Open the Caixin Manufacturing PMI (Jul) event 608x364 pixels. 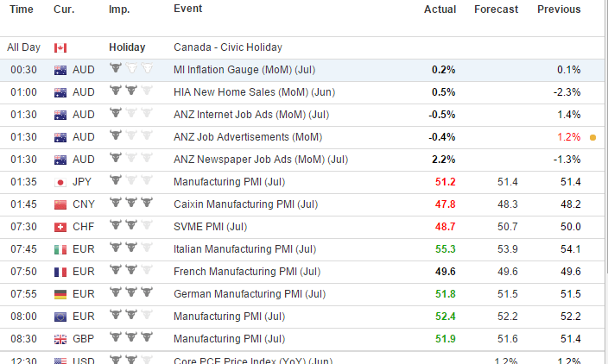[x=245, y=204]
